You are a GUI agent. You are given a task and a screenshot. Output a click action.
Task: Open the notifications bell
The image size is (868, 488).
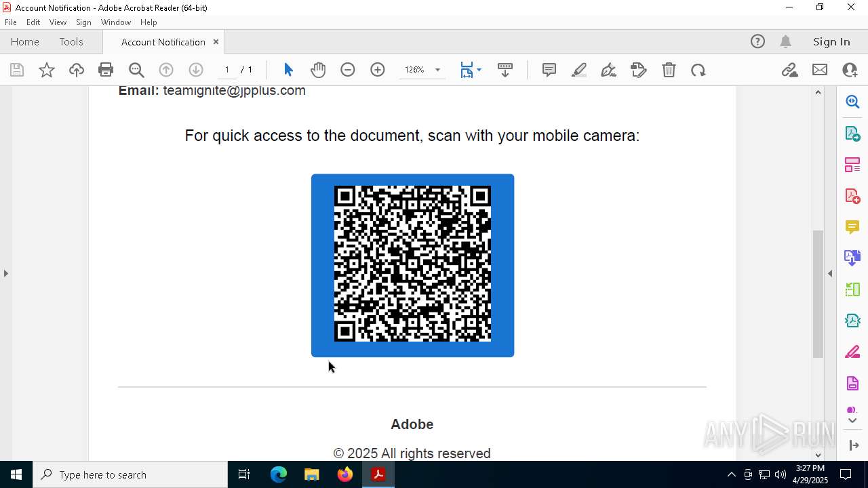point(785,42)
